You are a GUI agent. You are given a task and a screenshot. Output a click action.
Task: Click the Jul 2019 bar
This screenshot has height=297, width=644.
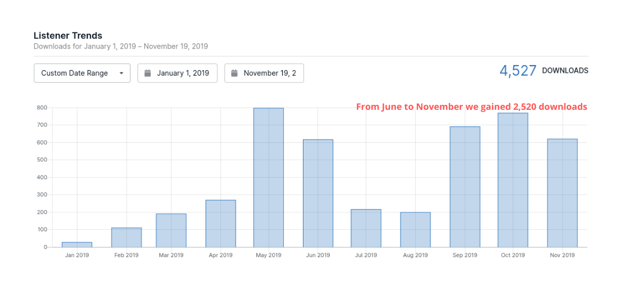click(366, 228)
